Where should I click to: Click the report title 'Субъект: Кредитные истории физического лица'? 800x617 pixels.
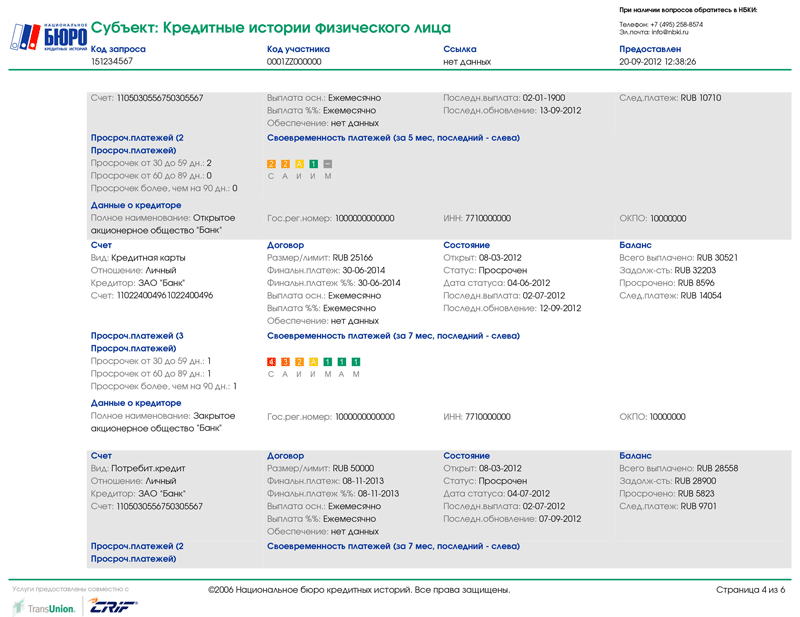coord(271,28)
